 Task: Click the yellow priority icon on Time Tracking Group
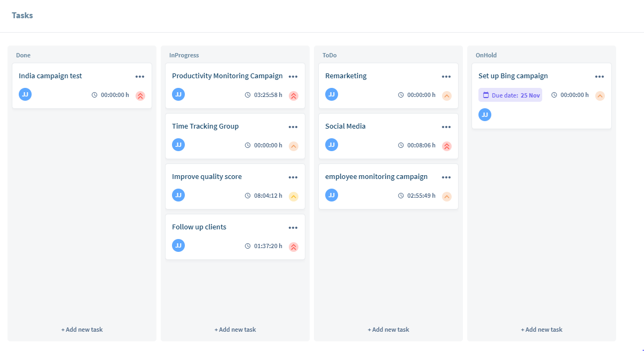(x=293, y=146)
